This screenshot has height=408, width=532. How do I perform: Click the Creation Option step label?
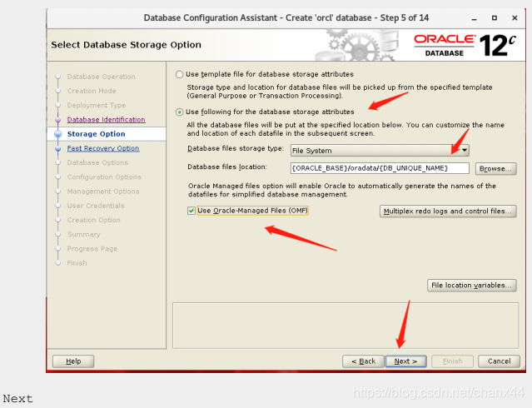pos(93,220)
